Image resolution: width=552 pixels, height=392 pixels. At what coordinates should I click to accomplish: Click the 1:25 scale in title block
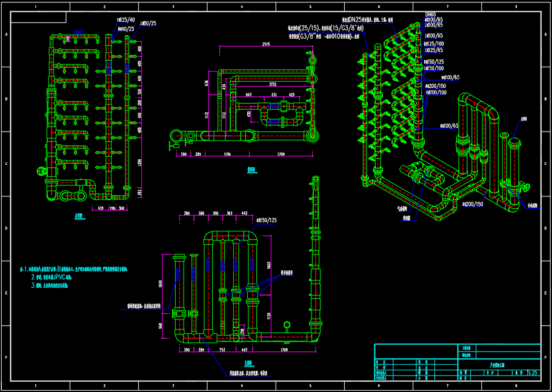tap(532, 374)
